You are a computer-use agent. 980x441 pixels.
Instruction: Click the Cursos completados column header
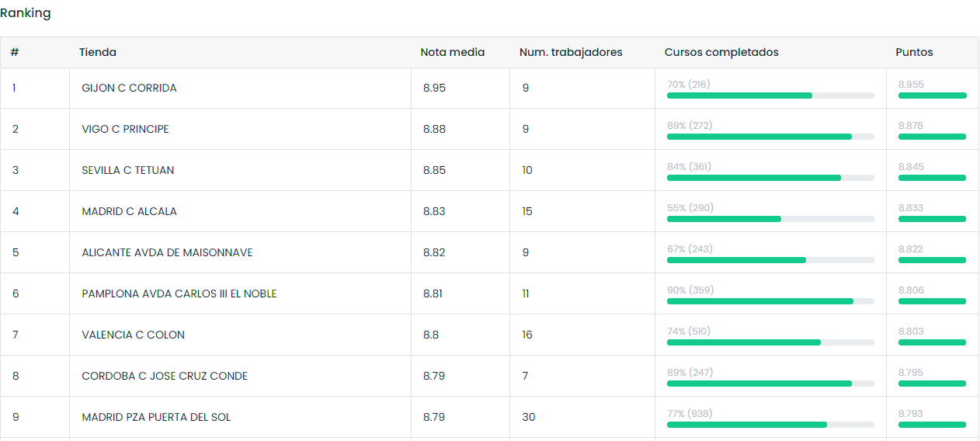(x=721, y=53)
